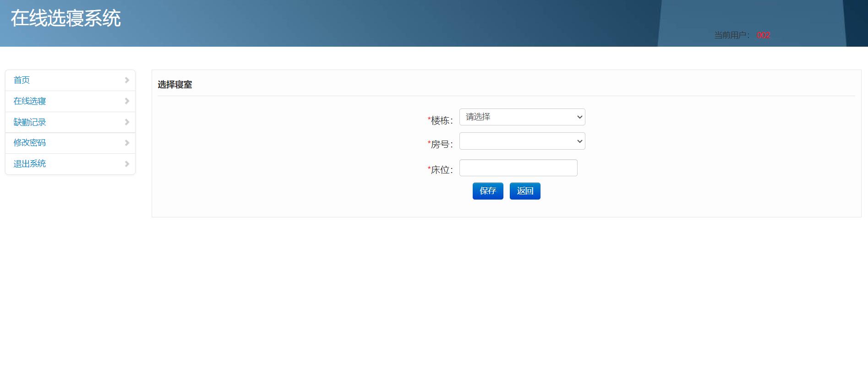Click the chevron arrow beside 首页
This screenshot has width=868, height=379.
click(x=127, y=80)
